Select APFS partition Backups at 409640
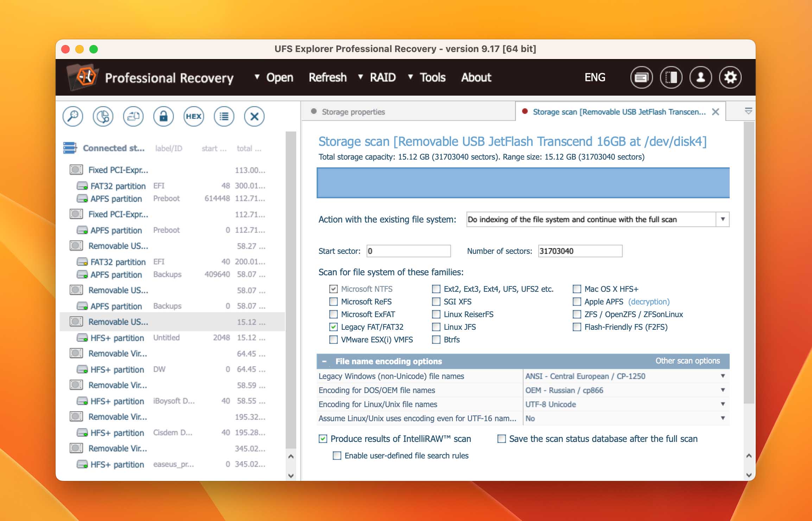 (172, 274)
